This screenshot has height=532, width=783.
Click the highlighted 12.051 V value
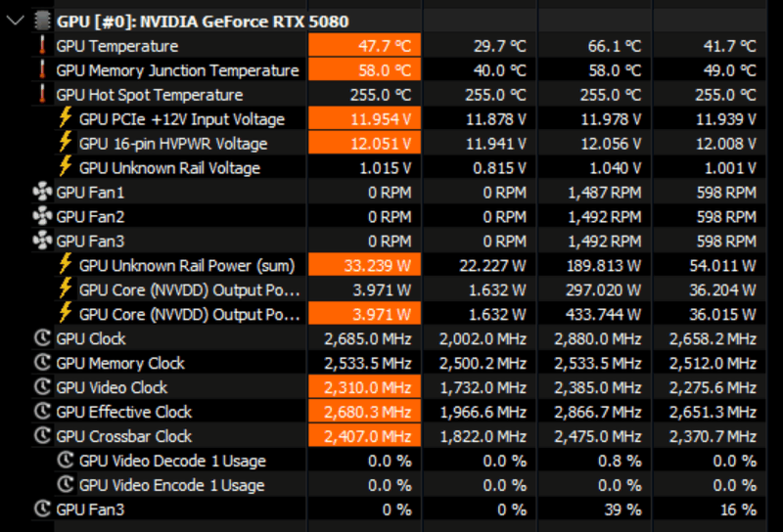point(364,143)
